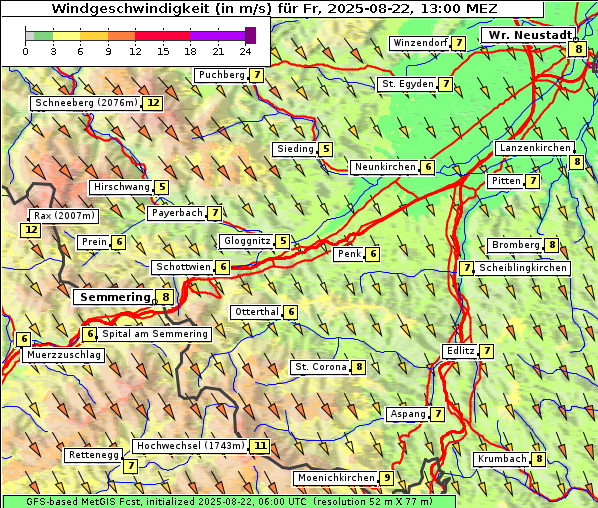
Task: Click the Windgeschwindigkeit title bar
Action: [x=273, y=9]
